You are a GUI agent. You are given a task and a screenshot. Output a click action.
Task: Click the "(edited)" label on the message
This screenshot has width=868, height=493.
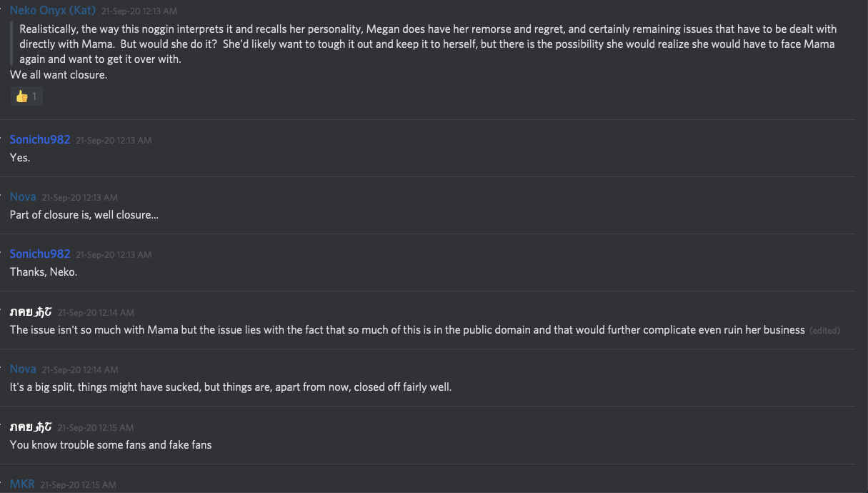(824, 331)
